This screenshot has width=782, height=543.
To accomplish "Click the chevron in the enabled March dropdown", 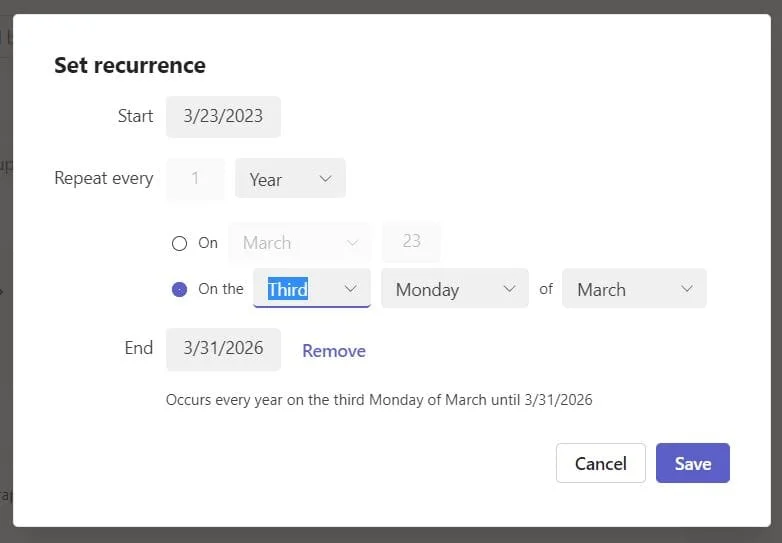I will tap(687, 288).
